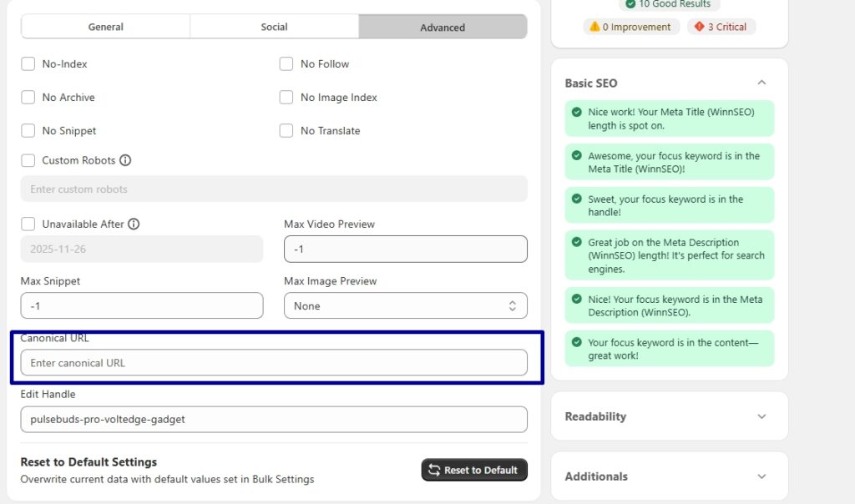This screenshot has width=855, height=504.
Task: Click check icon on keyword in content result
Action: 576,342
